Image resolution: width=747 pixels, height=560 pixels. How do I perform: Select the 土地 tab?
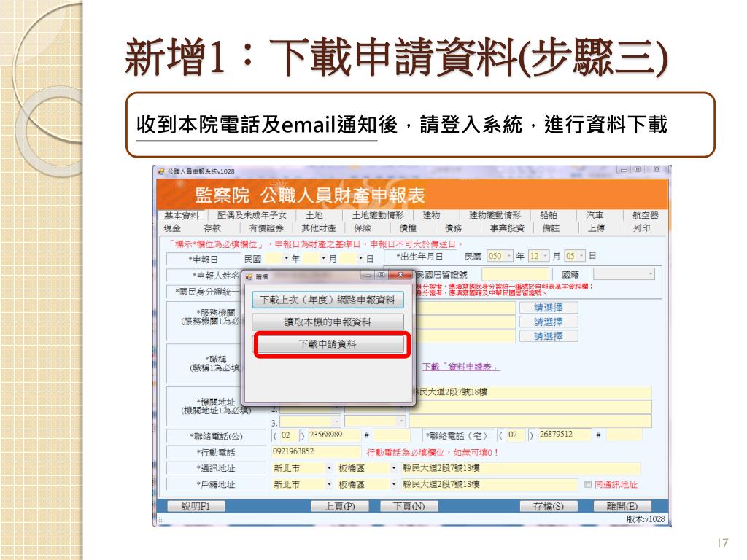[x=314, y=215]
